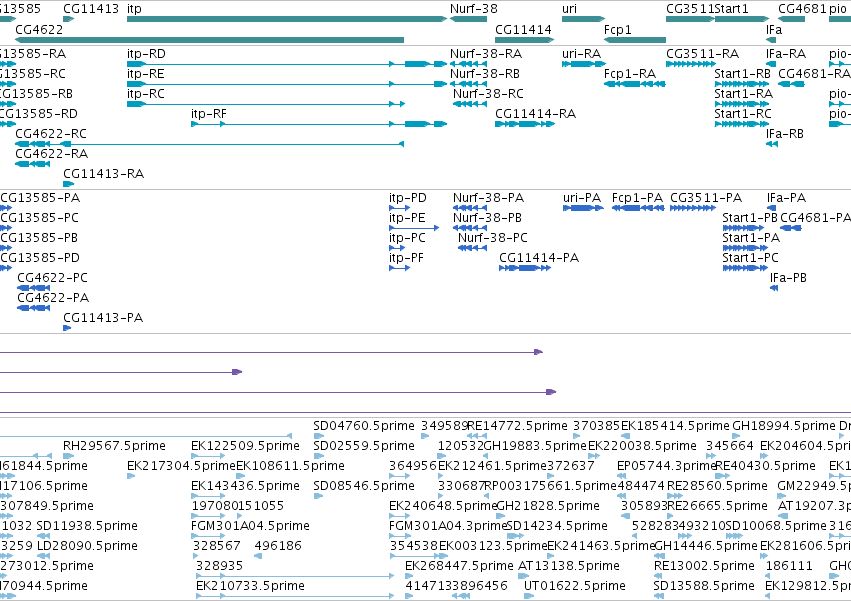Screen dimensions: 851x601
Task: Click the SD13588.5prime EST label
Action: [x=704, y=586]
